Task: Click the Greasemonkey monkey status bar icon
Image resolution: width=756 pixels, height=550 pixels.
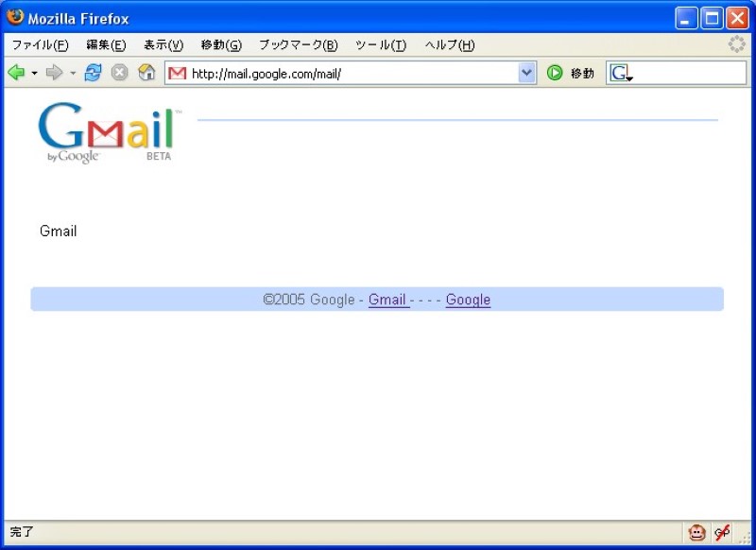Action: point(696,533)
